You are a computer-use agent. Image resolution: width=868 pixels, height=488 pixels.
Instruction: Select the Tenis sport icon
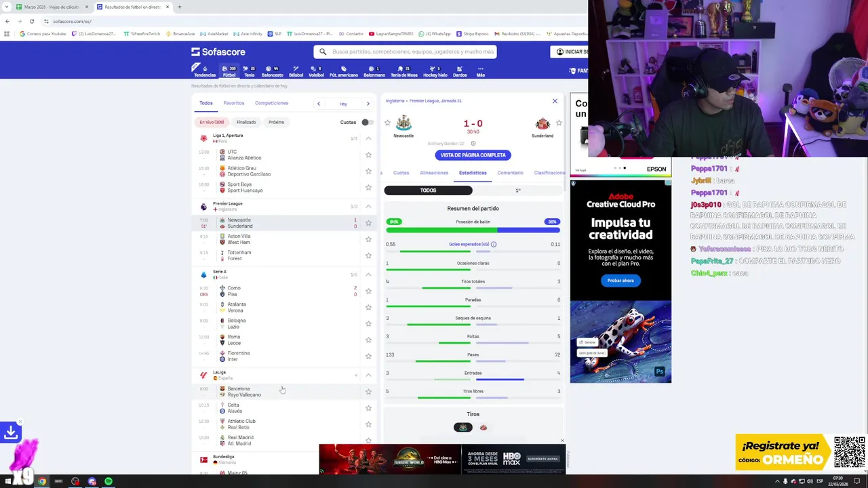(x=249, y=70)
